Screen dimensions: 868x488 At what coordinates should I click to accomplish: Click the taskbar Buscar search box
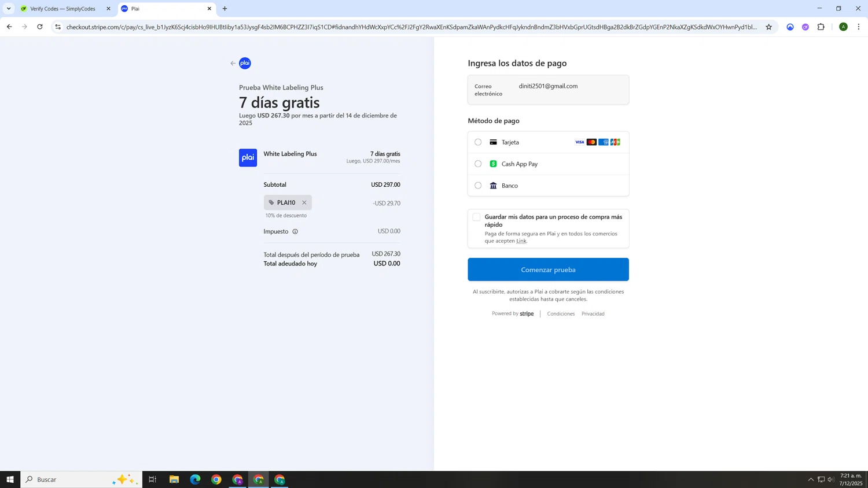coord(81,479)
